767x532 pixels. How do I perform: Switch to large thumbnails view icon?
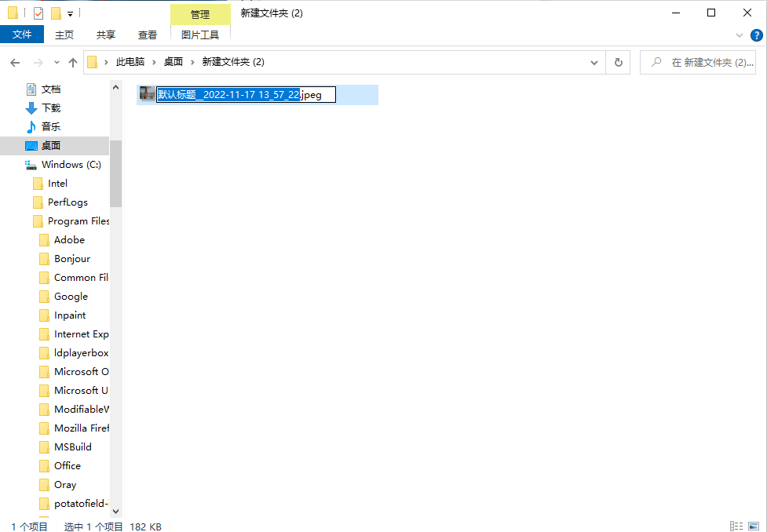[754, 527]
